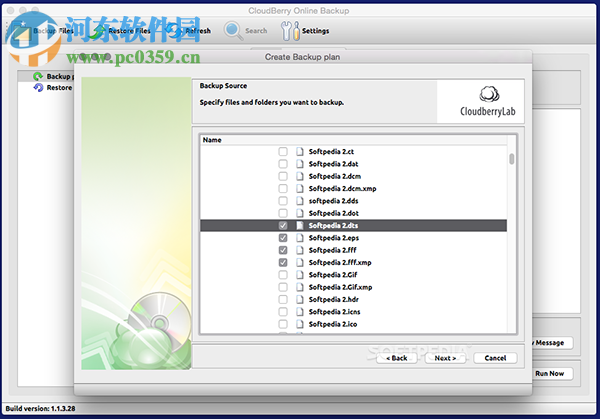Image resolution: width=600 pixels, height=419 pixels.
Task: Click file icon of Softpedia 2.ct
Action: 300,152
